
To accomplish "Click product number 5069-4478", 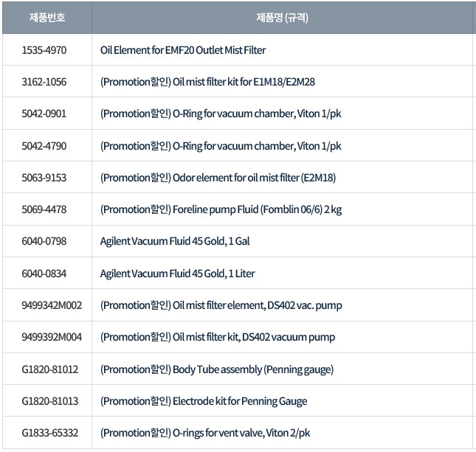I will pyautogui.click(x=44, y=209).
